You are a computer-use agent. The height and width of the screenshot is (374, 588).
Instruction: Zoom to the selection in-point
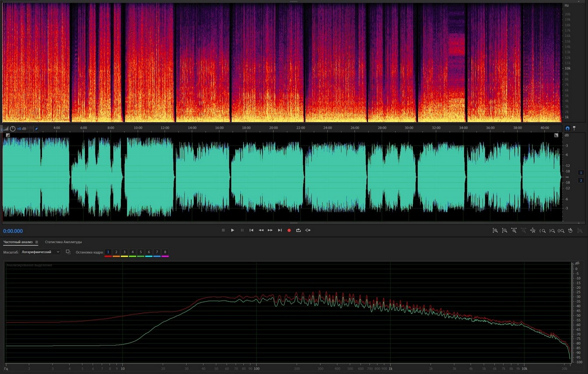point(542,231)
